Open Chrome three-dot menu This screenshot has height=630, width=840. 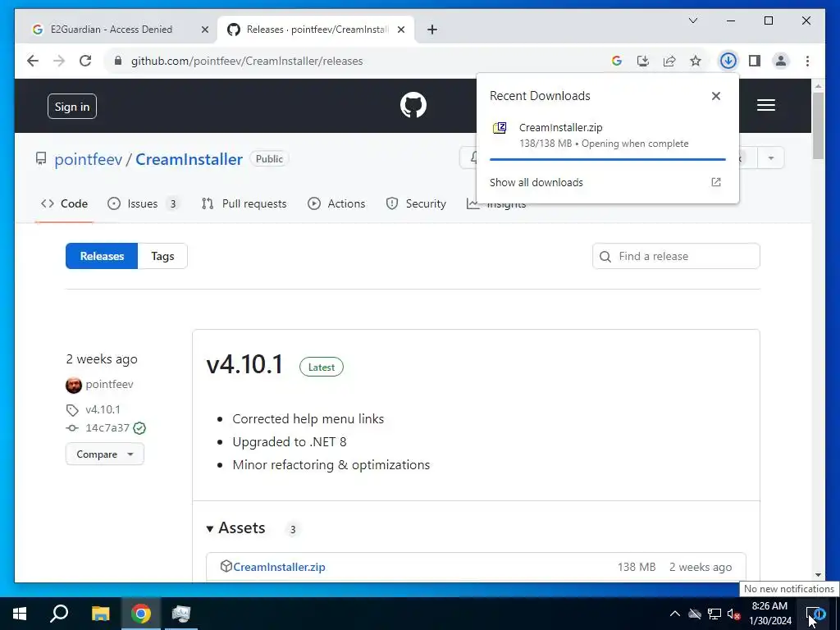(807, 61)
